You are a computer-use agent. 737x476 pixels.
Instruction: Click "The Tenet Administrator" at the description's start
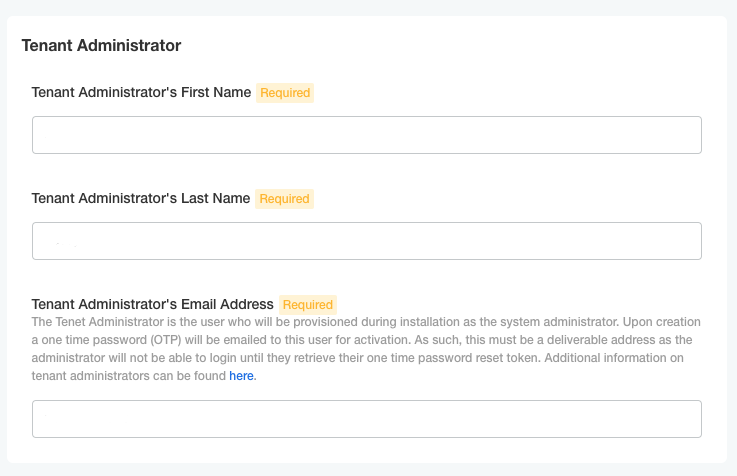point(94,322)
